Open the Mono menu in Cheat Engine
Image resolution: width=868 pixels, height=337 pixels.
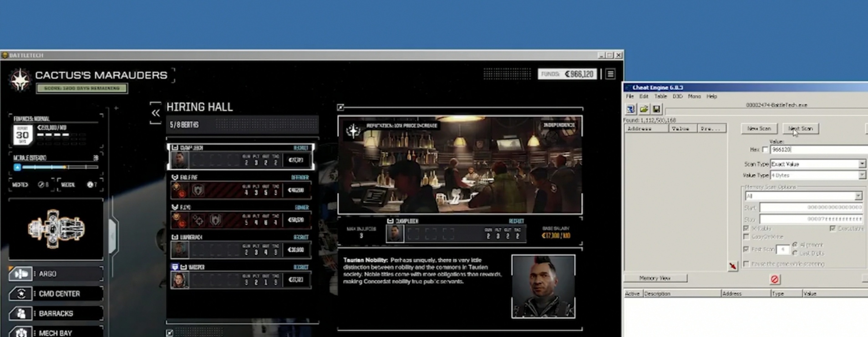(694, 97)
